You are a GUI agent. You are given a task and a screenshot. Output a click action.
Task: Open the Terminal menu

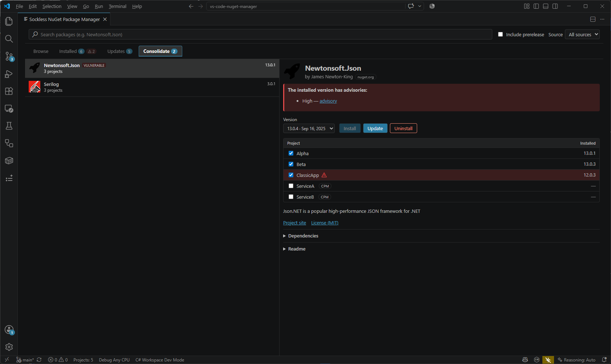click(x=118, y=6)
